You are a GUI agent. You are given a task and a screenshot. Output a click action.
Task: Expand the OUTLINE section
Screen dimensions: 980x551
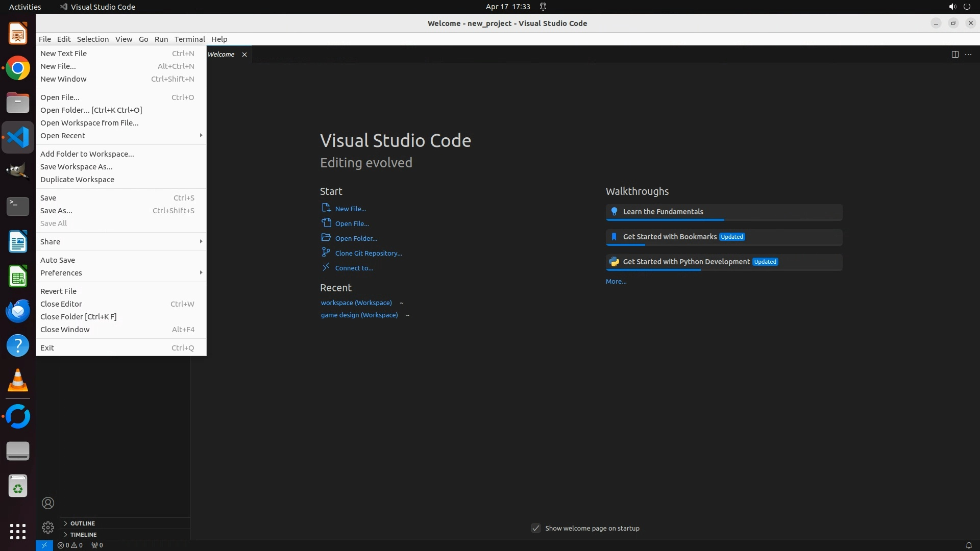pyautogui.click(x=82, y=523)
